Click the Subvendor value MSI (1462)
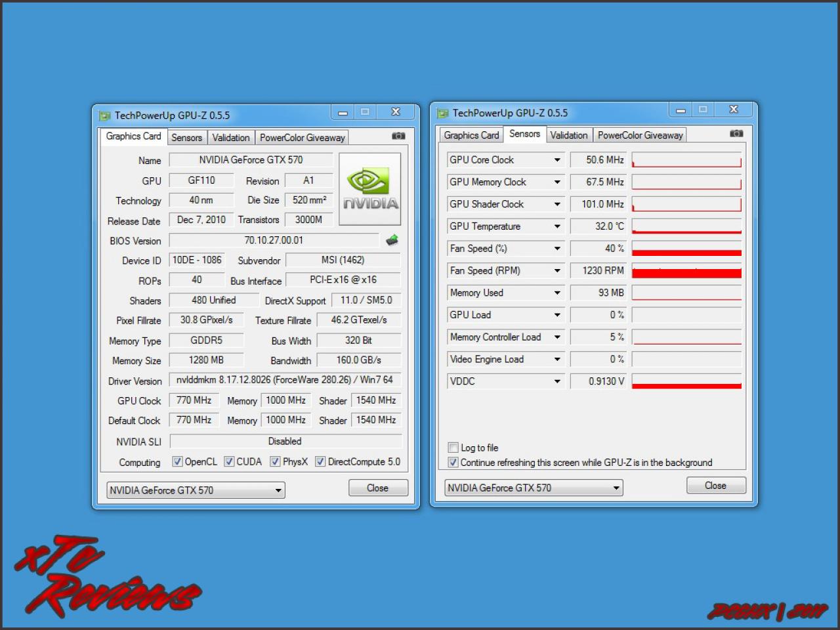Image resolution: width=840 pixels, height=630 pixels. (343, 261)
